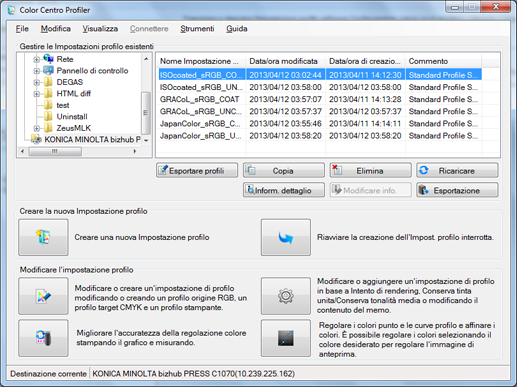
Task: Expand the Pannello di controllo node
Action: click(x=36, y=71)
